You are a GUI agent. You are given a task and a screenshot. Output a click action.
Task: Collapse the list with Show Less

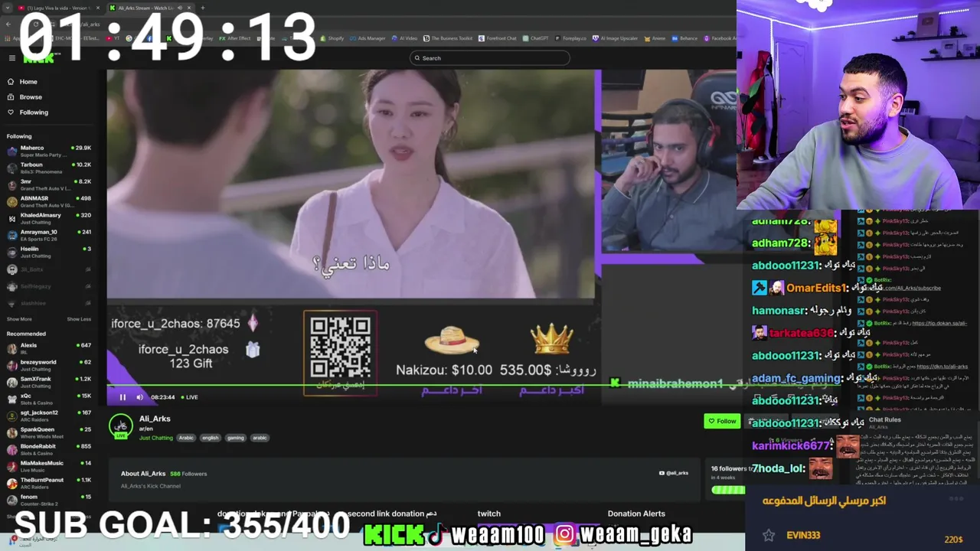pos(79,319)
